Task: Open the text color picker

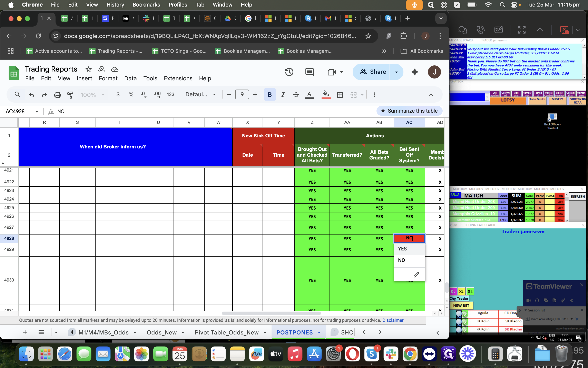Action: coord(309,95)
